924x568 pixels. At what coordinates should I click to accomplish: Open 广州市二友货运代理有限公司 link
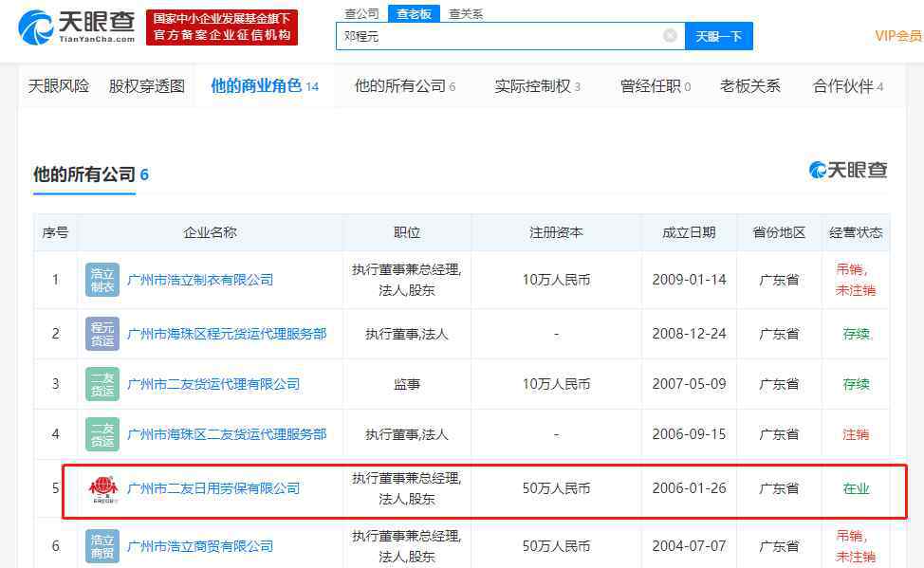[x=213, y=384]
